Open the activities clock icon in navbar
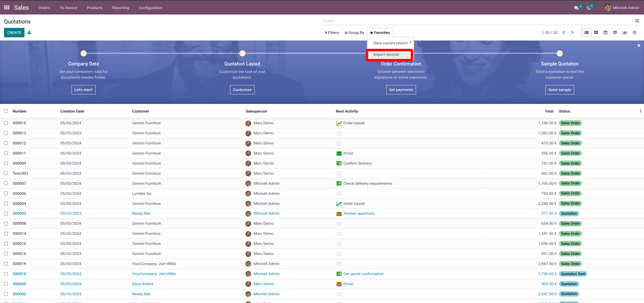This screenshot has width=644, height=303. 589,8
